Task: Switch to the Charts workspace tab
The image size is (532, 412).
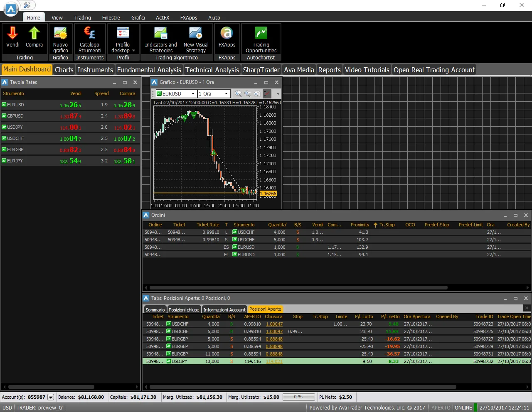Action: click(64, 70)
